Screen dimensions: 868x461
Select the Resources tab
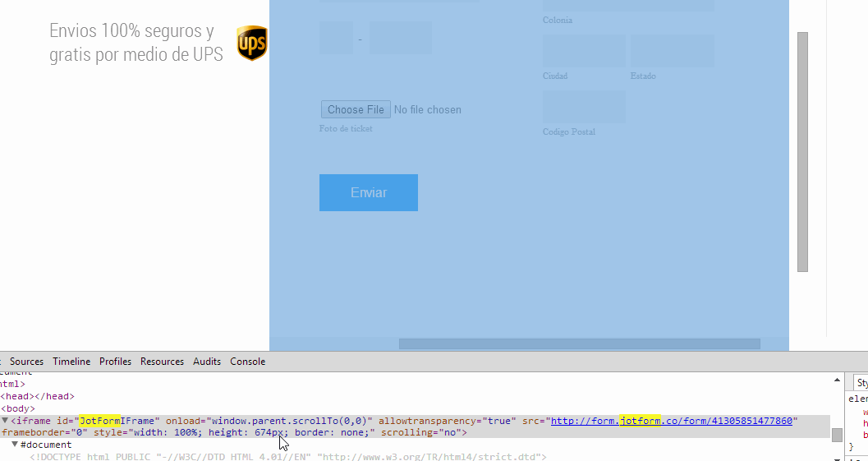[162, 362]
